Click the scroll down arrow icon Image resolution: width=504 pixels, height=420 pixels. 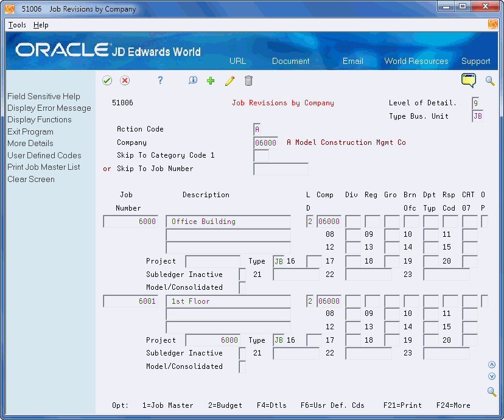pyautogui.click(x=492, y=376)
